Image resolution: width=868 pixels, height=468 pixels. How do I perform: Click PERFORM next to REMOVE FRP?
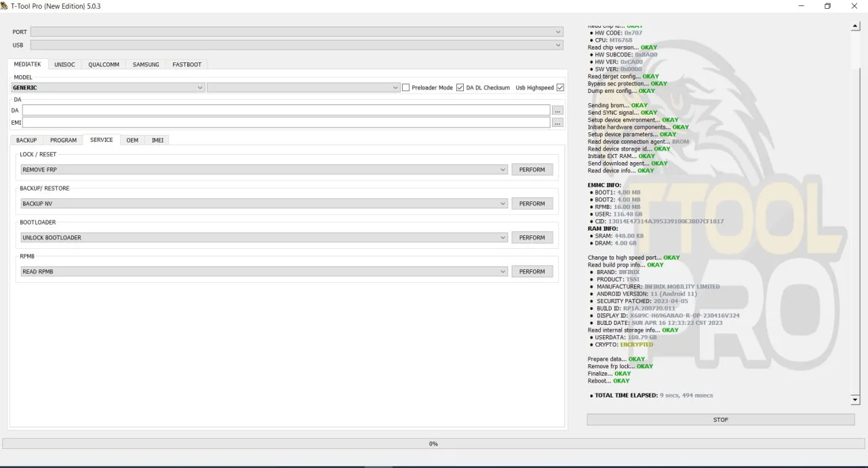click(532, 170)
